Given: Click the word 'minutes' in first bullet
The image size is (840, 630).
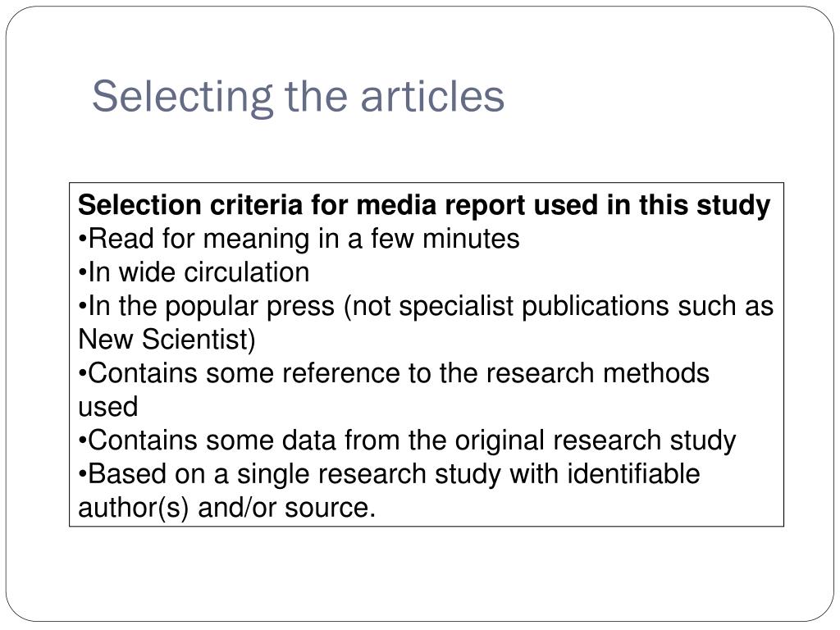Looking at the screenshot, I should click(471, 239).
